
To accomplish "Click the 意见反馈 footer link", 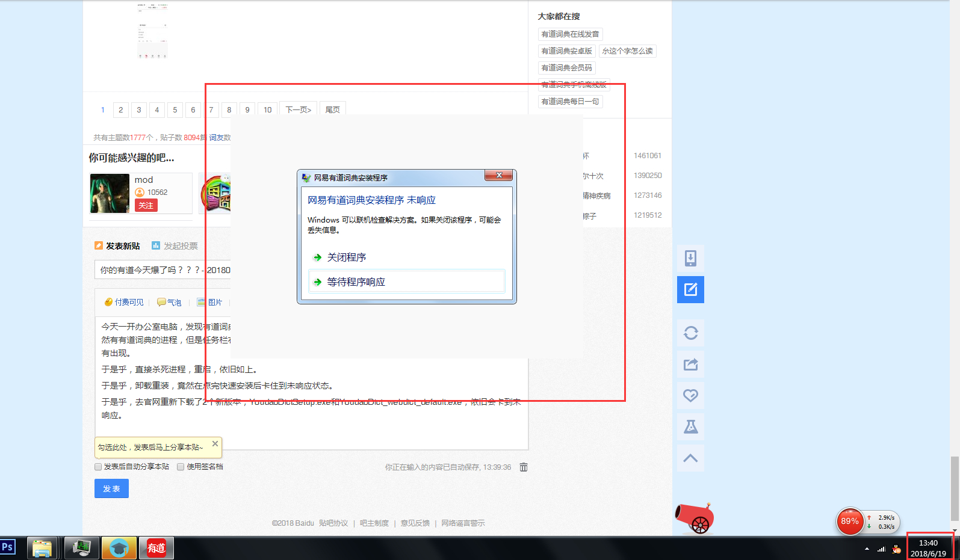I will 415,523.
